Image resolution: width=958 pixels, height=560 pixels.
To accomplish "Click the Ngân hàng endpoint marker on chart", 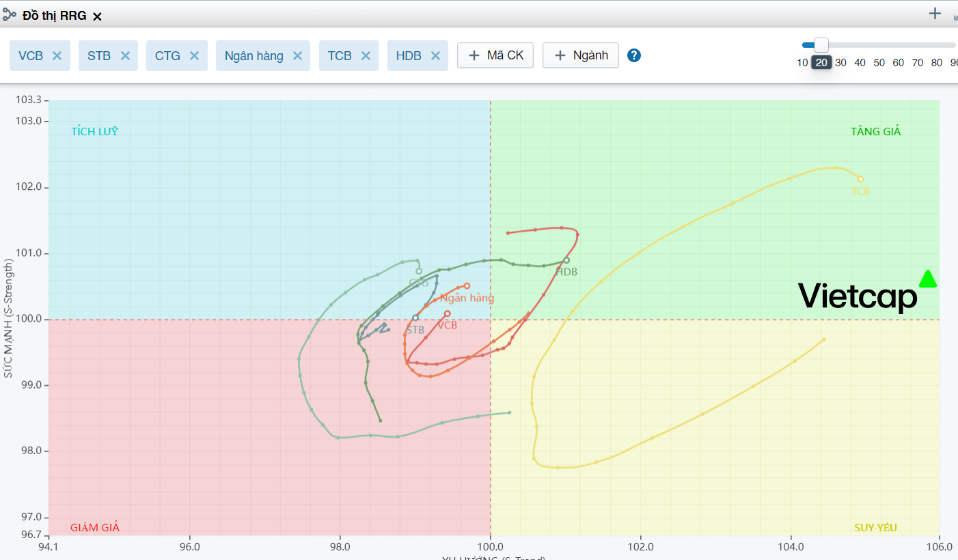I will click(467, 286).
